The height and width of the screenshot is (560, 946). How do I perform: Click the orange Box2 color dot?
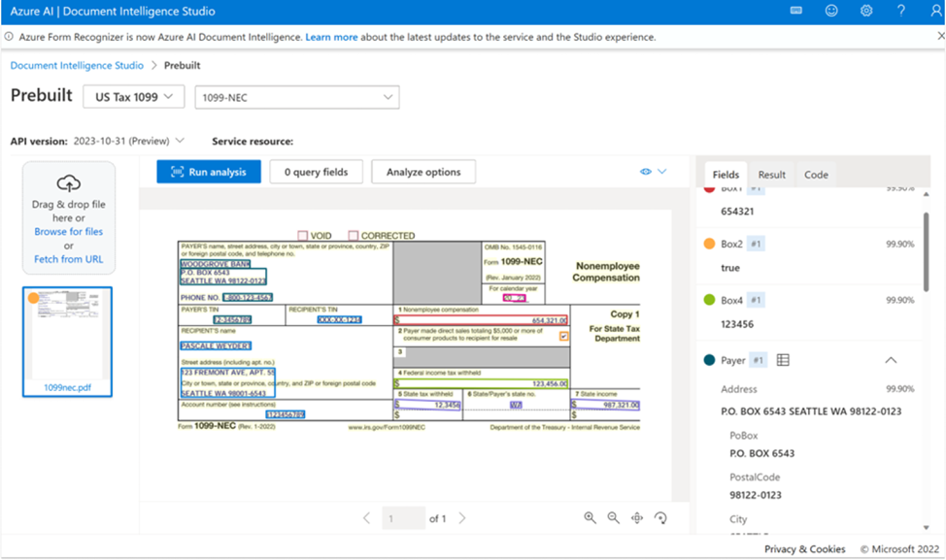click(x=709, y=244)
